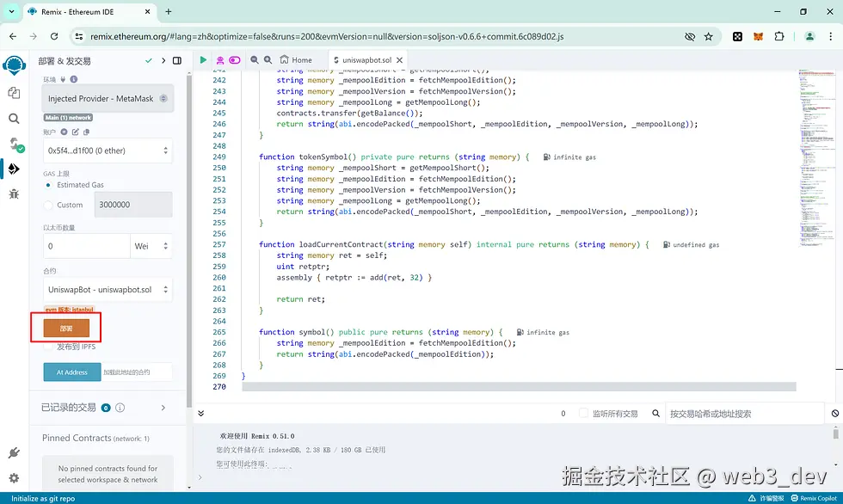Open the browser extensions puzzle icon
This screenshot has width=843, height=504.
click(x=779, y=36)
